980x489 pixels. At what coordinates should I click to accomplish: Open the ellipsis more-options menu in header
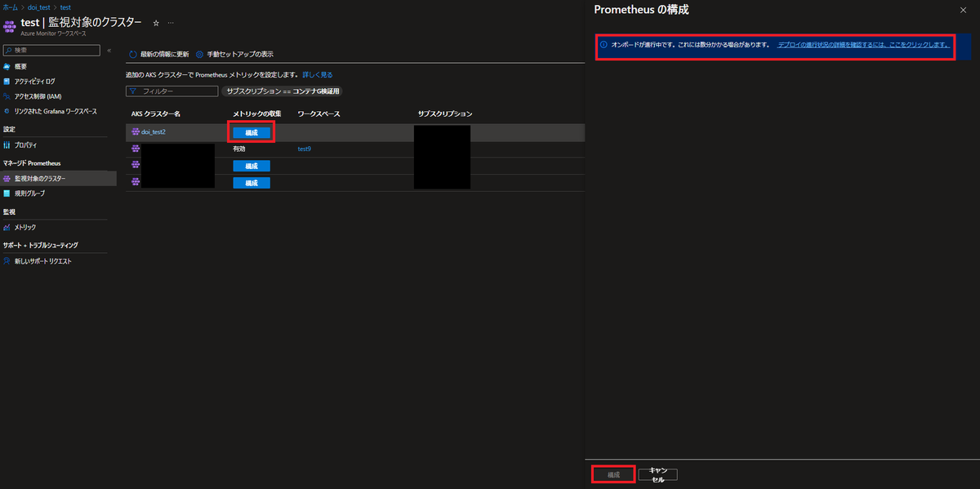[x=171, y=23]
